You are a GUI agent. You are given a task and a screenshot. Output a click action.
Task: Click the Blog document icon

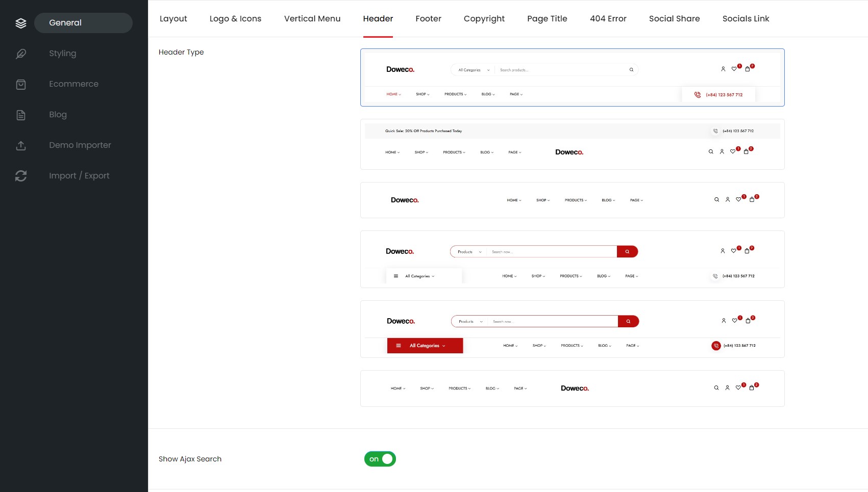coord(21,115)
